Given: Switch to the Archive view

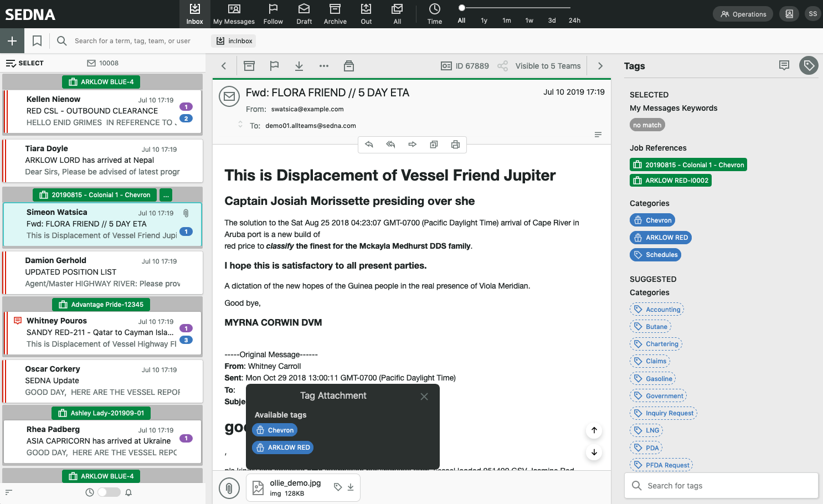Looking at the screenshot, I should pyautogui.click(x=335, y=14).
